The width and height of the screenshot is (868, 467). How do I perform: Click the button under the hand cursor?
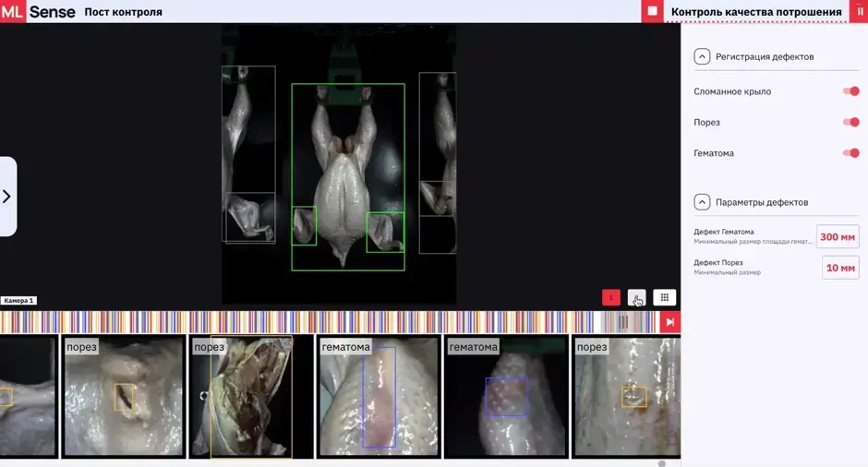coord(636,298)
